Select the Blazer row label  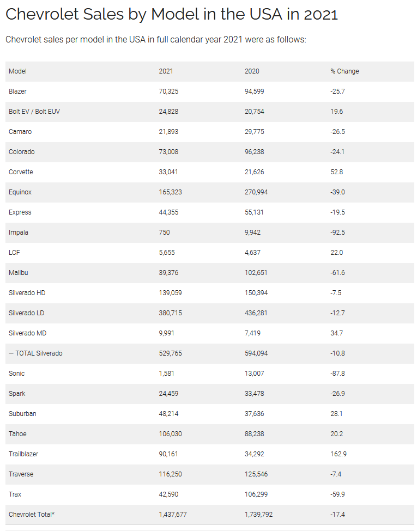[x=17, y=91]
